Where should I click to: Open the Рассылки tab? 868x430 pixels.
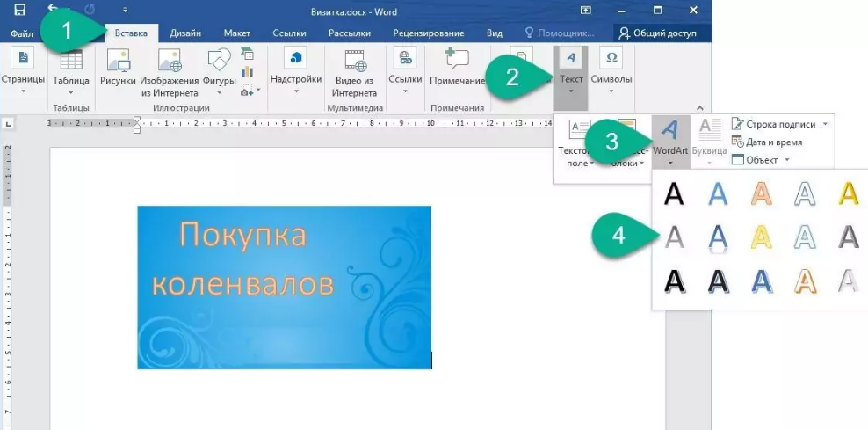tap(350, 33)
